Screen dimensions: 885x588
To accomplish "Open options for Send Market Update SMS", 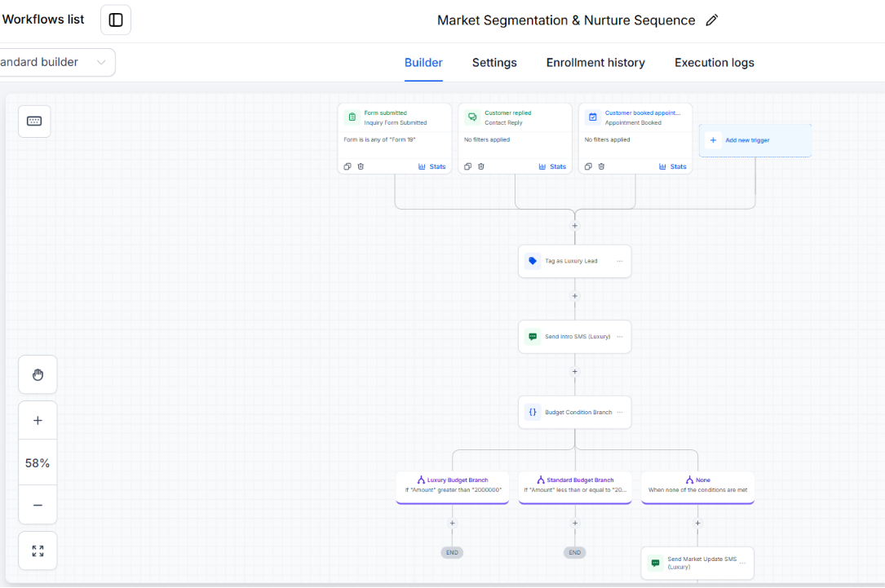I will point(743,564).
